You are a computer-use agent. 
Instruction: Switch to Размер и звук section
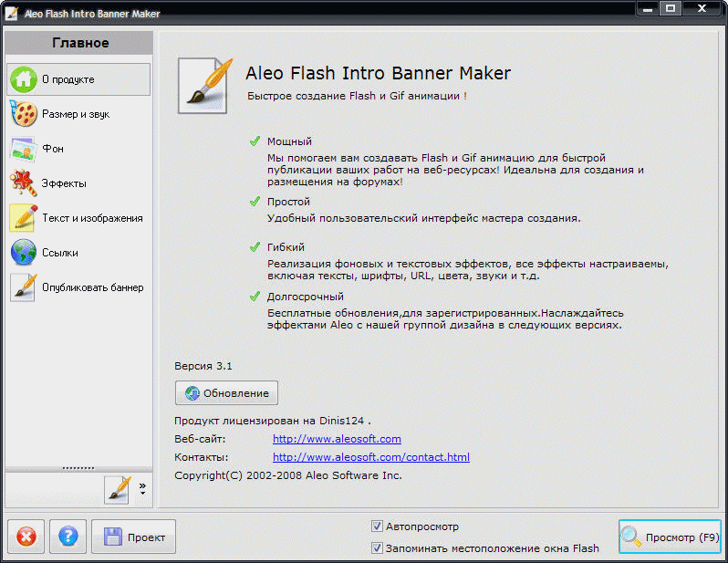[x=76, y=114]
